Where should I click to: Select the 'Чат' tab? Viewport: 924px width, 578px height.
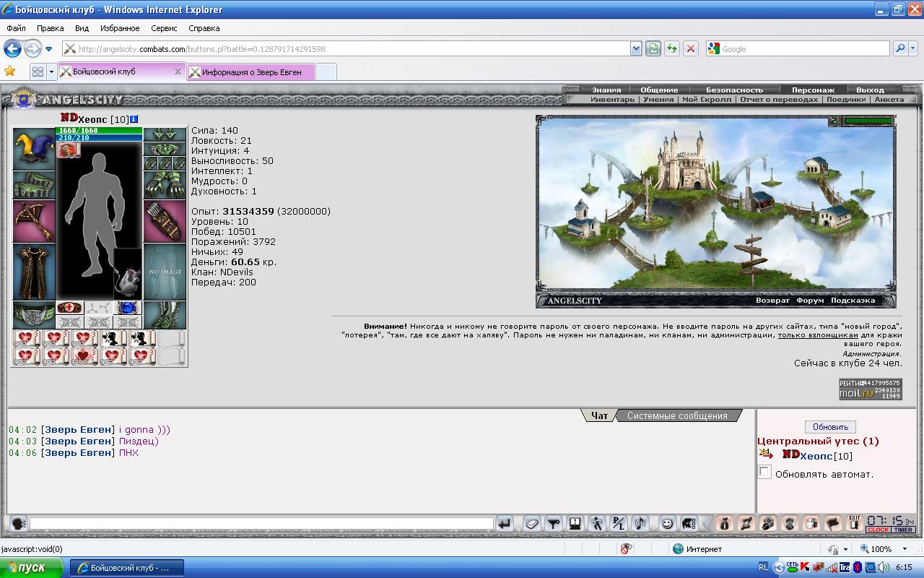pyautogui.click(x=599, y=415)
